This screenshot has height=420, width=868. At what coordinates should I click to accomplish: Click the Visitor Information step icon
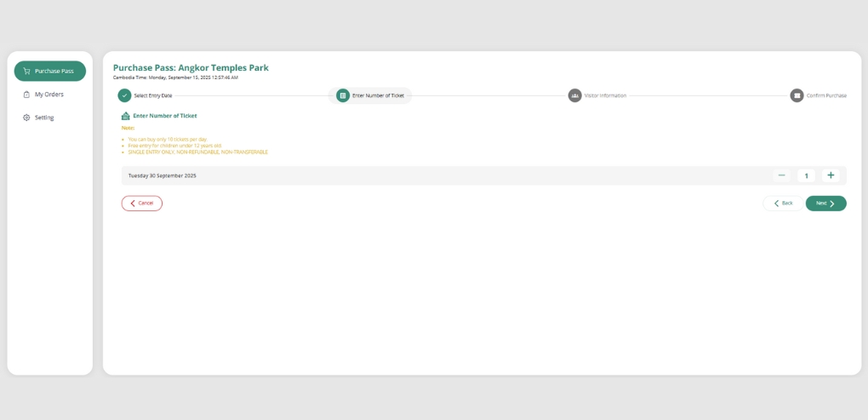574,95
